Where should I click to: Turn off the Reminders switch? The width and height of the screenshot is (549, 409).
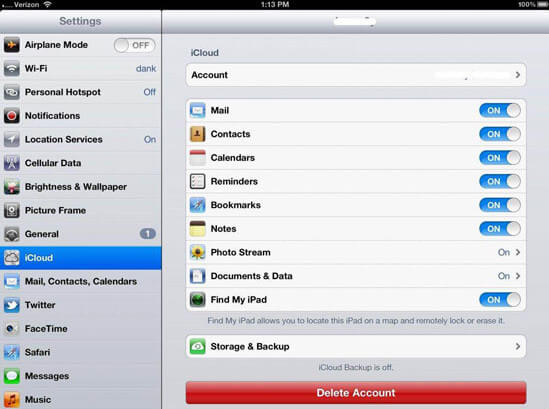pyautogui.click(x=500, y=181)
